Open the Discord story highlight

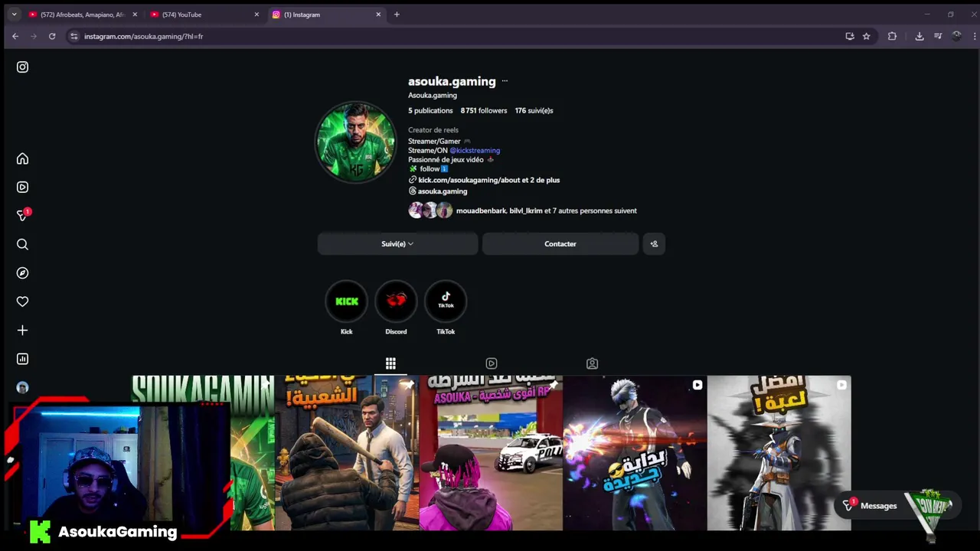point(396,302)
